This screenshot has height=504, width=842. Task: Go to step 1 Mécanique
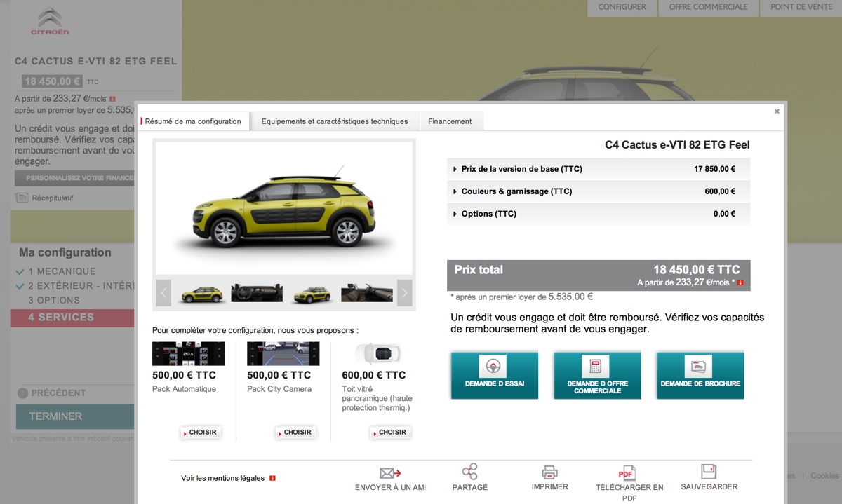click(62, 271)
